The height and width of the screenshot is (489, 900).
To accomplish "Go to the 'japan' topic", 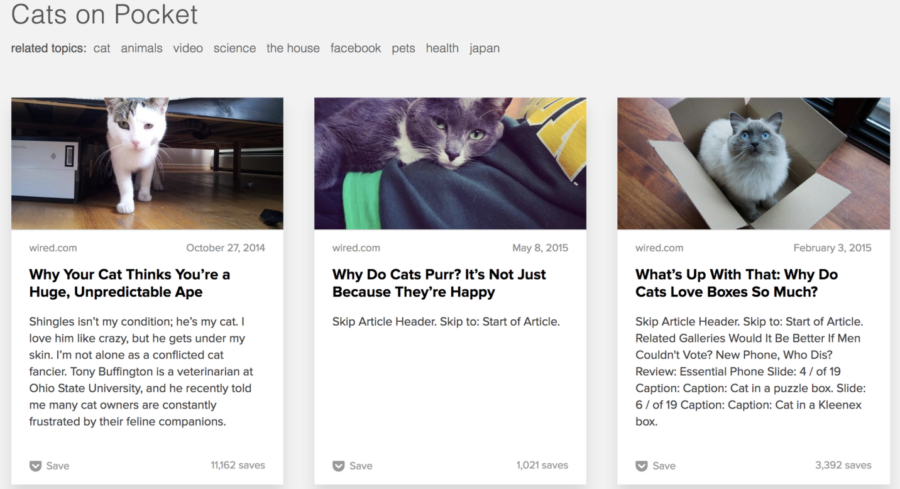I will click(484, 48).
